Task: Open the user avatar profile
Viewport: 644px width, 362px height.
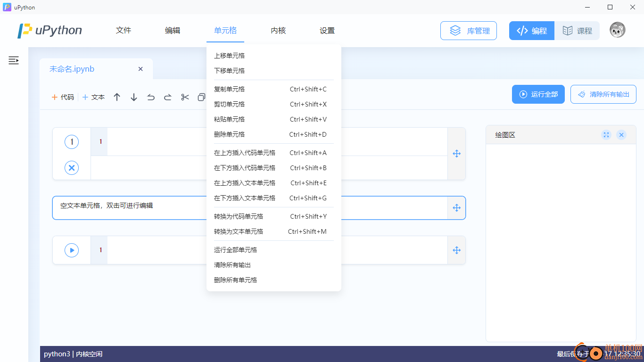Action: [618, 30]
